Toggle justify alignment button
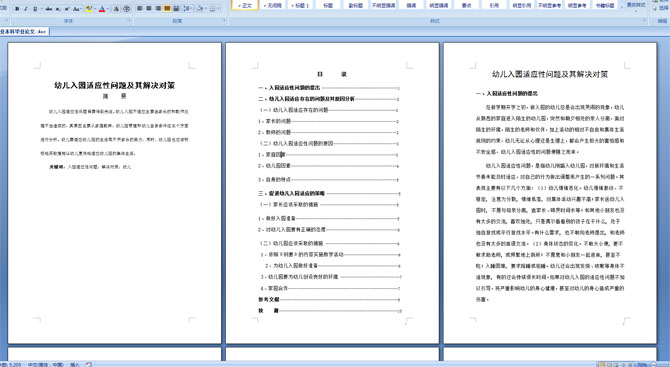This screenshot has width=670, height=367. [167, 8]
